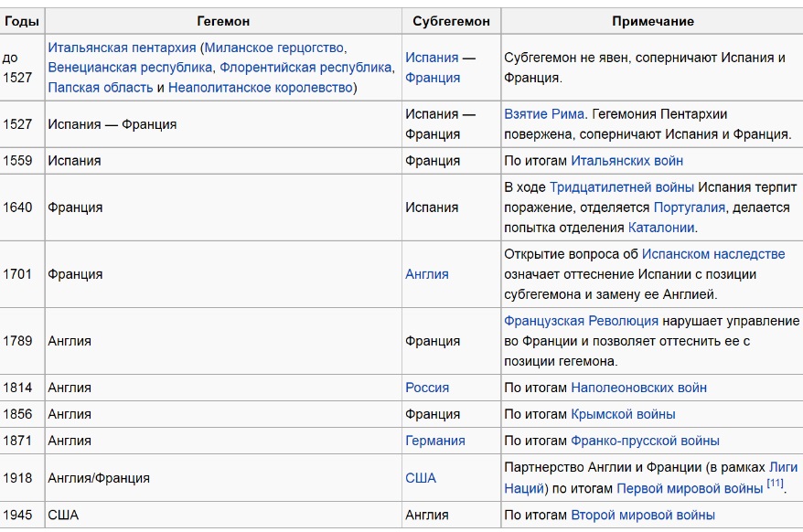Open the Взятие Рима link
The image size is (803, 532).
coord(544,113)
